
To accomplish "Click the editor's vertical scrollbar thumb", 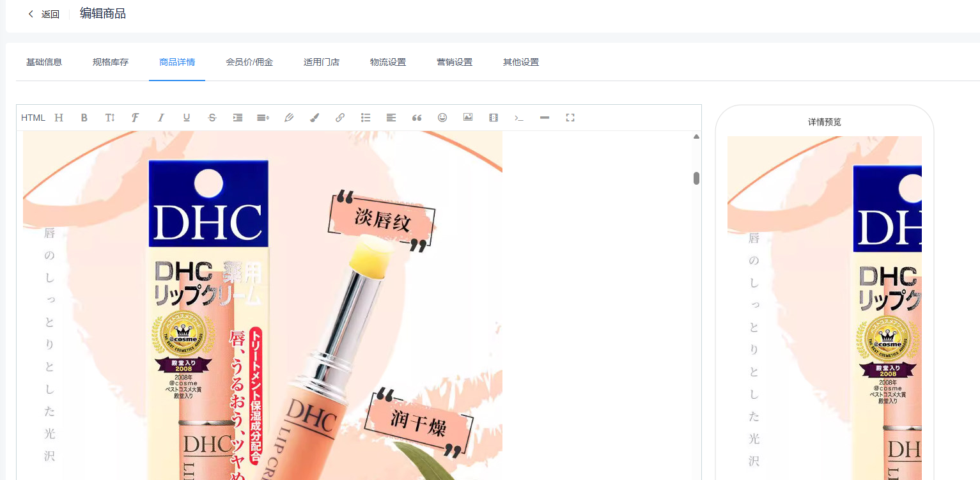I will (x=696, y=178).
